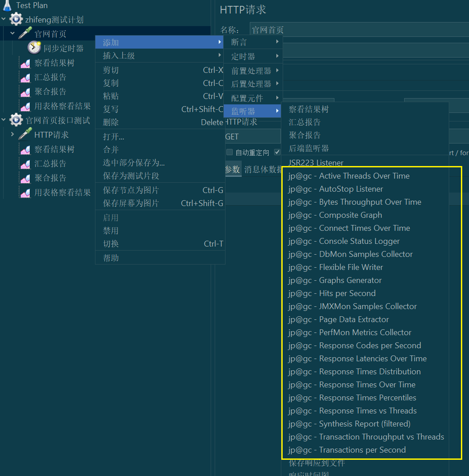
Task: Add jp@gc - Hits per Second
Action: 365,293
